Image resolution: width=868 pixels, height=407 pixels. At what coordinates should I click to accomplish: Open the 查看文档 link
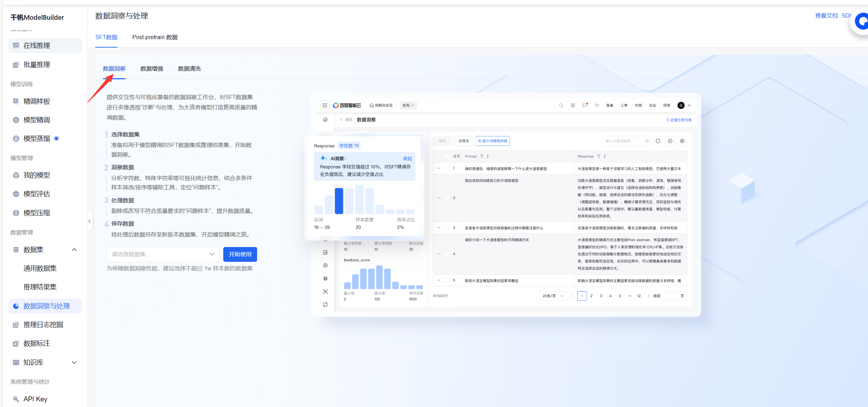tap(826, 16)
